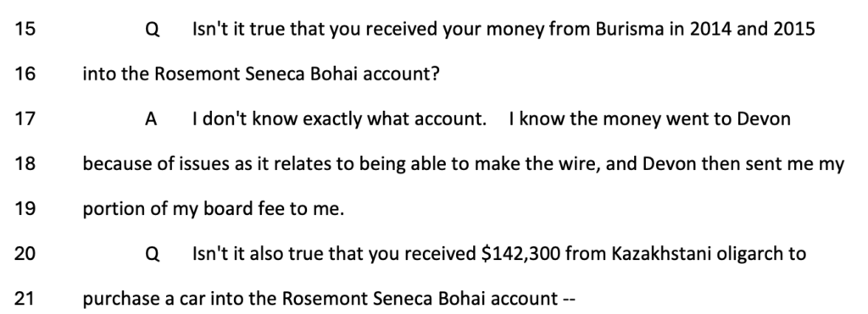Click line number 17

tap(25, 118)
